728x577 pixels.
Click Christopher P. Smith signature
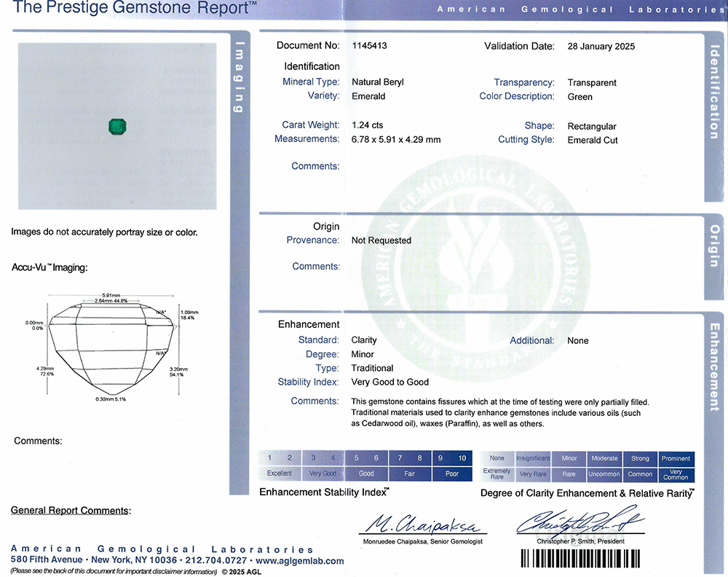pos(580,520)
